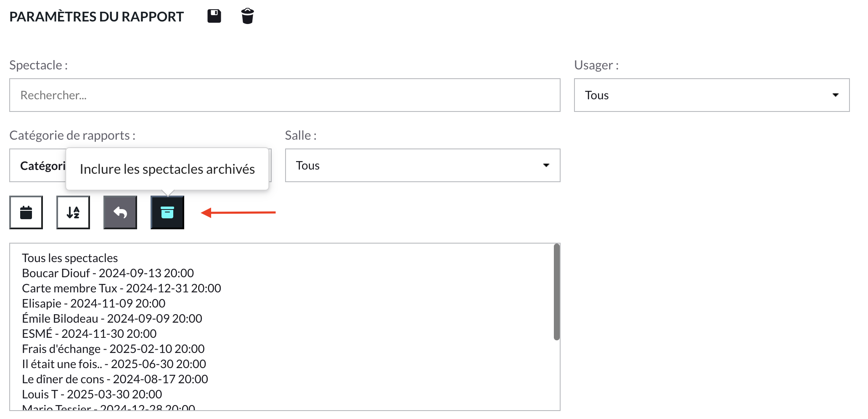Click the alphabetical sort A-Z button
868x419 pixels.
click(73, 212)
